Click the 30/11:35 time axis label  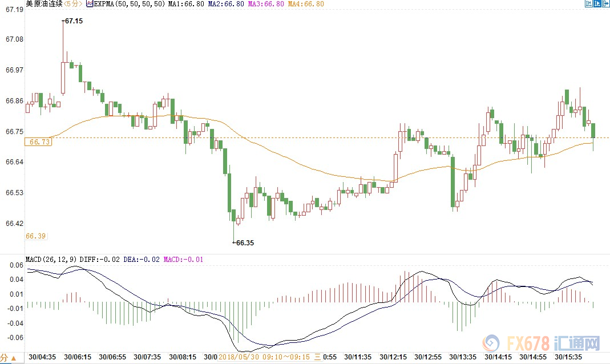pyautogui.click(x=358, y=357)
